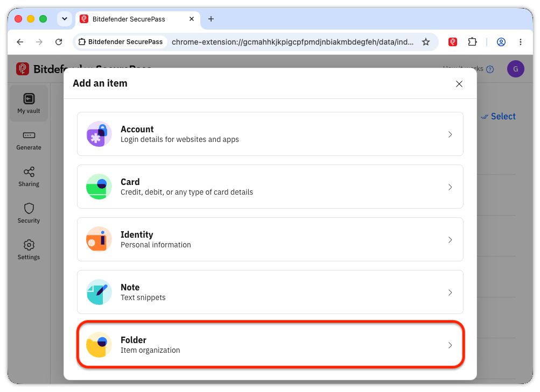Viewport: 540px width, 392px height.
Task: Open Chrome three-dot menu
Action: (521, 42)
